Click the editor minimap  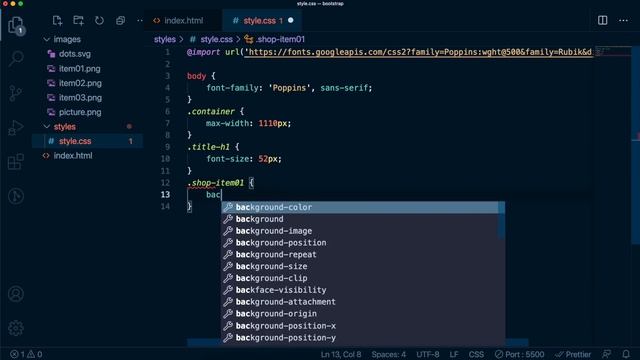click(x=614, y=52)
